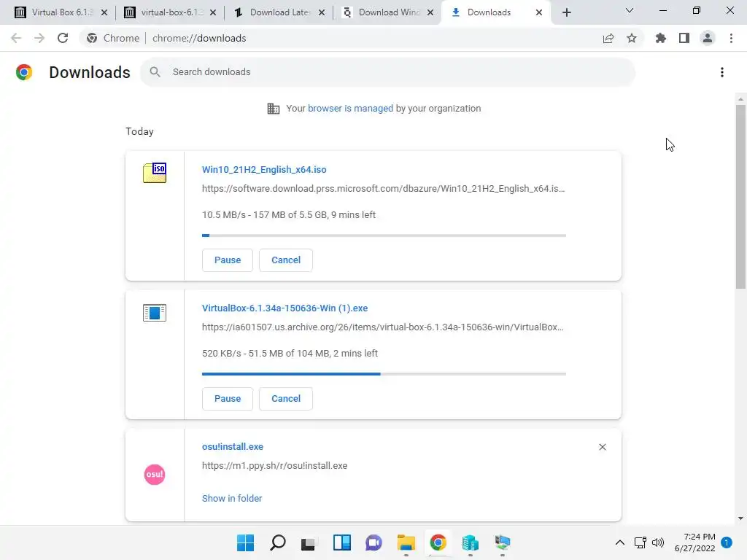Switch to the Virtual Box 6.1 tab

click(62, 12)
